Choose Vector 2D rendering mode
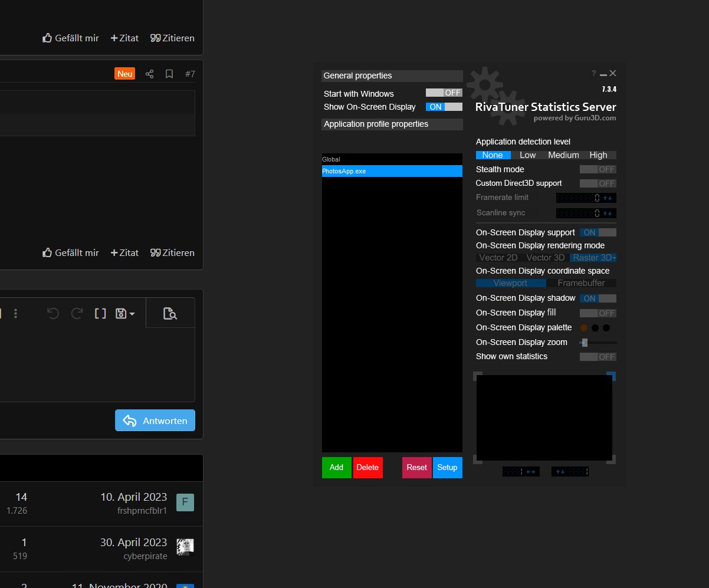Screen dimensions: 709x588 pos(498,258)
